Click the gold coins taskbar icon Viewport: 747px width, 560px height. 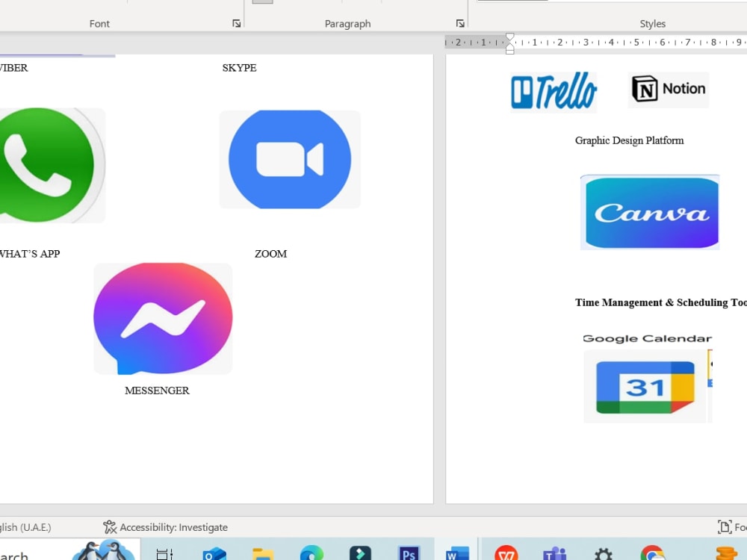coord(726,553)
